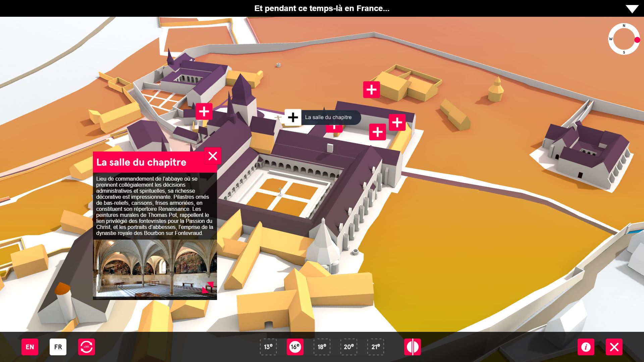Select the 16e century marker

(295, 347)
